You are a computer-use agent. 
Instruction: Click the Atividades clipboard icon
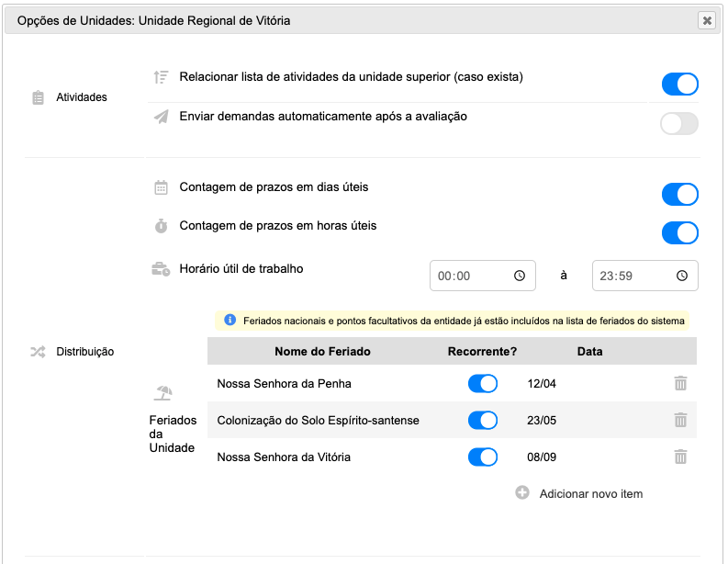pos(38,97)
